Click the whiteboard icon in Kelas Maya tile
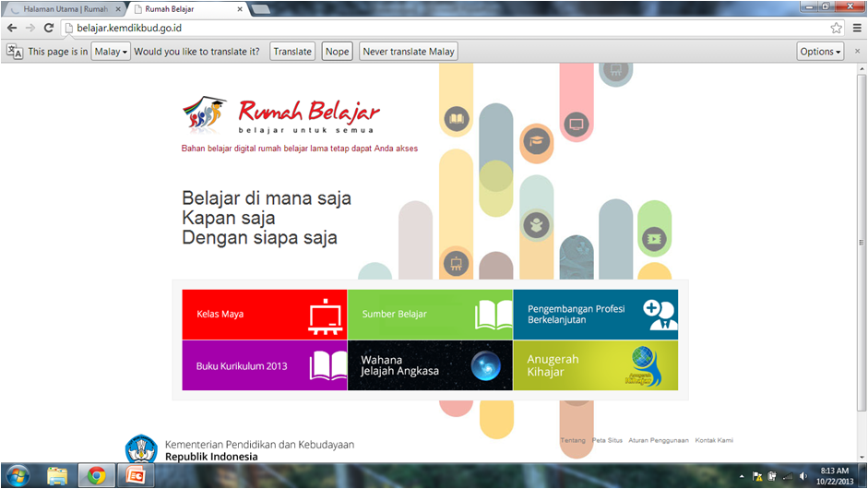 325,316
